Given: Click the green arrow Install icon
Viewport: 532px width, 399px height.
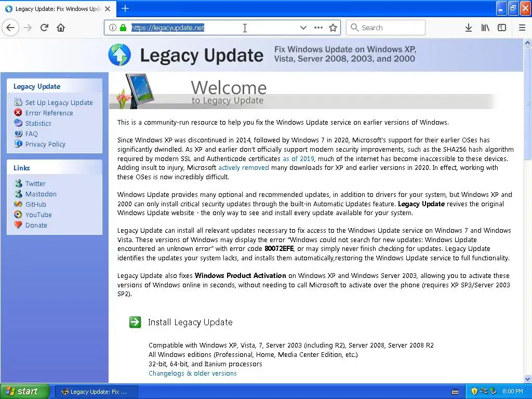Looking at the screenshot, I should 135,322.
